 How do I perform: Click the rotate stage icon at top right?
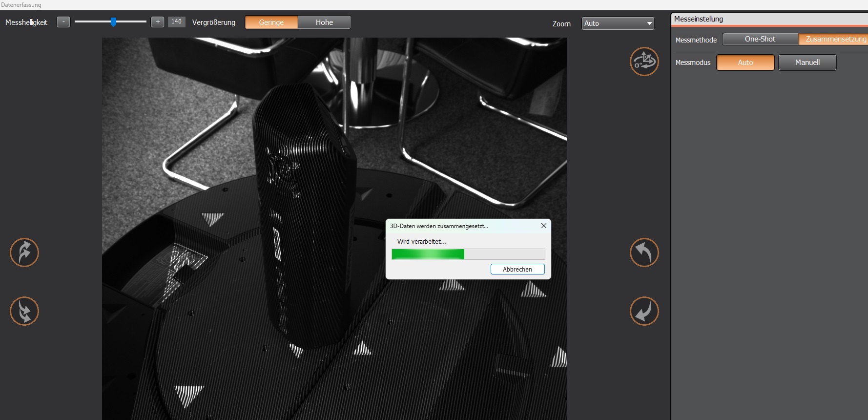[644, 62]
